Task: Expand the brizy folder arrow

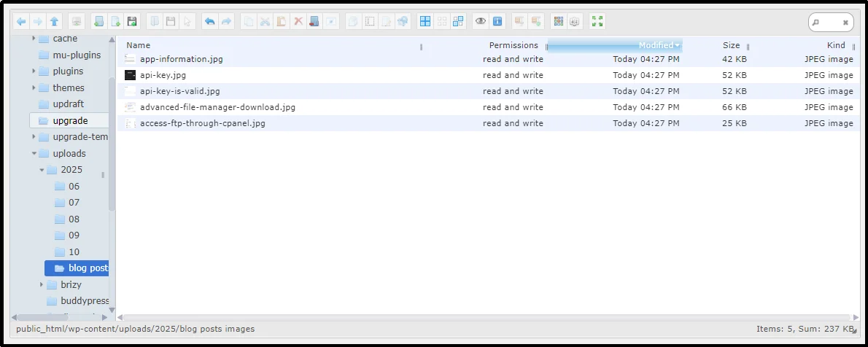Action: pyautogui.click(x=42, y=284)
